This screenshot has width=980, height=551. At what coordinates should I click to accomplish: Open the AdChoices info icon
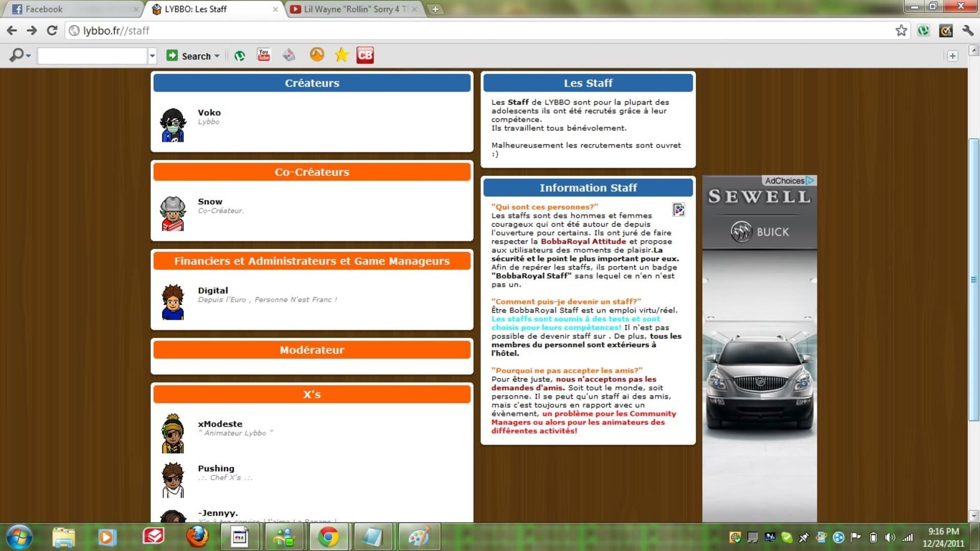tap(810, 180)
